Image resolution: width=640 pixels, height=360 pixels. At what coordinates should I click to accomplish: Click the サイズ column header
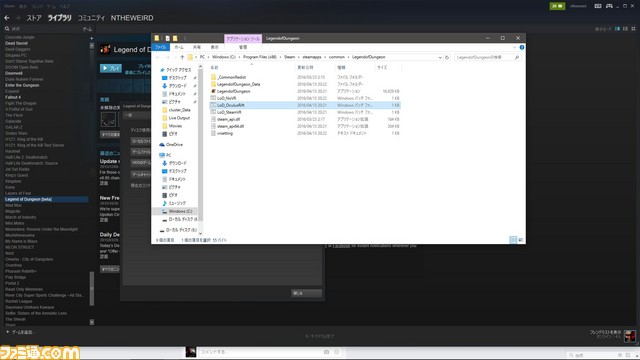(382, 68)
